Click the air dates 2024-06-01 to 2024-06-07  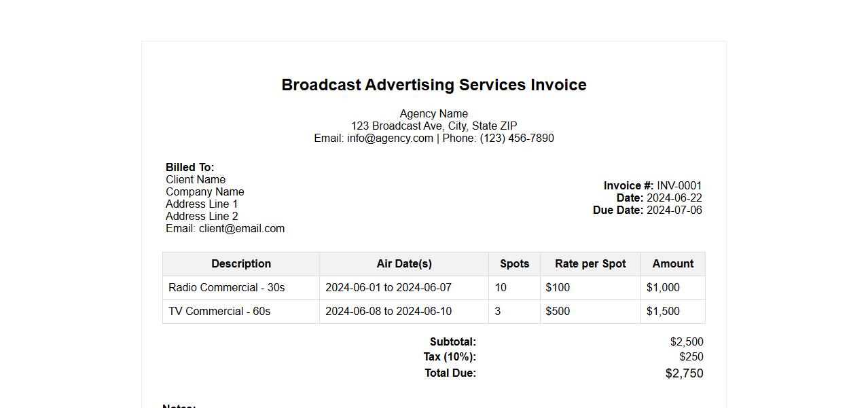point(388,287)
